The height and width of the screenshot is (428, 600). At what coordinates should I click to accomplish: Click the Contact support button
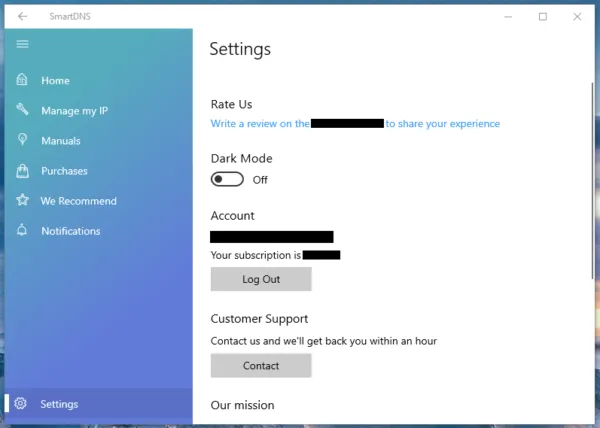point(261,366)
